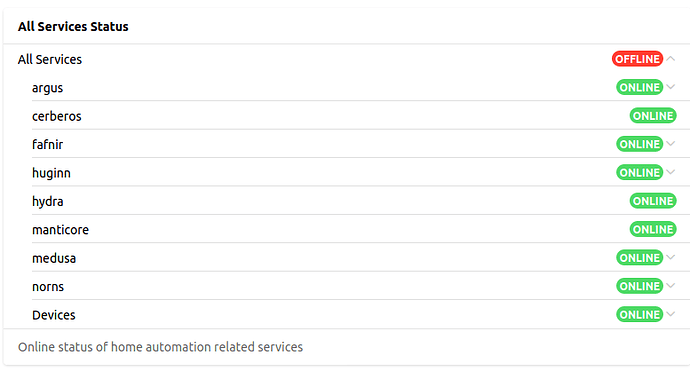
Task: Click the ONLINE badge next to manticore
Action: click(653, 229)
